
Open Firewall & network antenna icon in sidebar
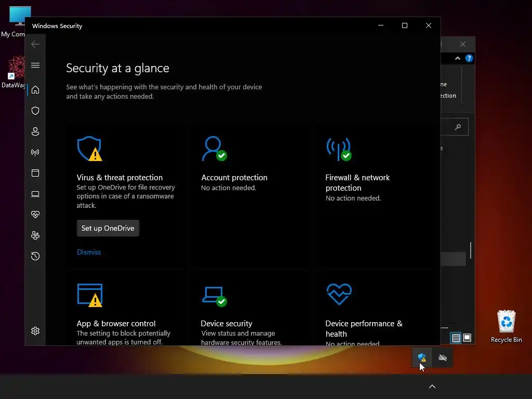tap(35, 152)
